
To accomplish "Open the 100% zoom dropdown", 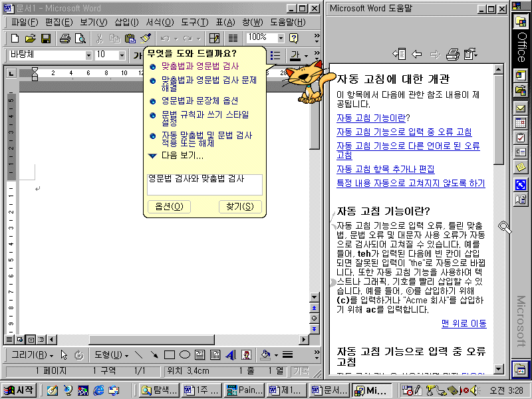I will tap(281, 38).
